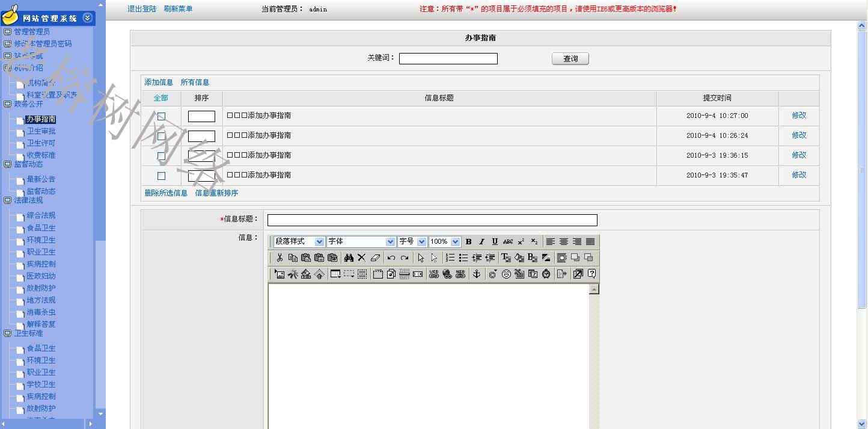
Task: Insert an emoticon with the smiley icon
Action: pyautogui.click(x=506, y=274)
